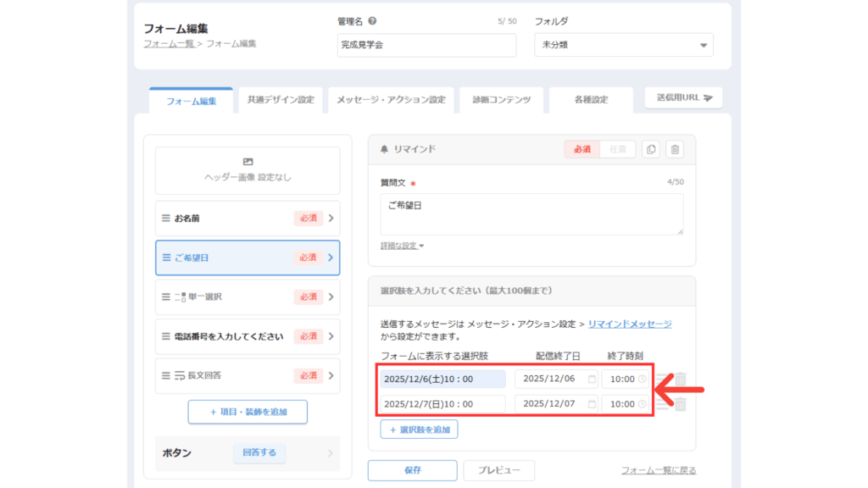868x488 pixels.
Task: Follow the リマインドメッセージ link
Action: coord(629,324)
